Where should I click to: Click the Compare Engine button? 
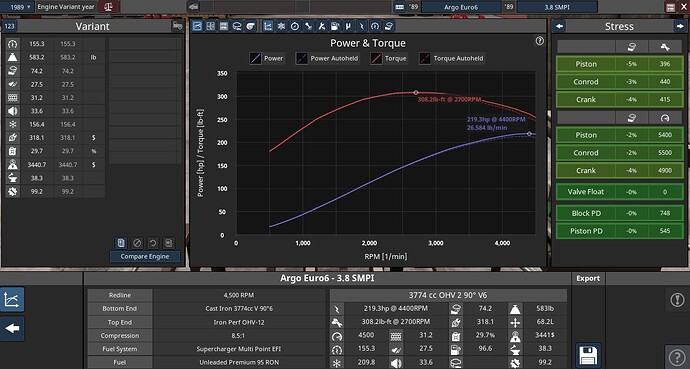pos(145,256)
